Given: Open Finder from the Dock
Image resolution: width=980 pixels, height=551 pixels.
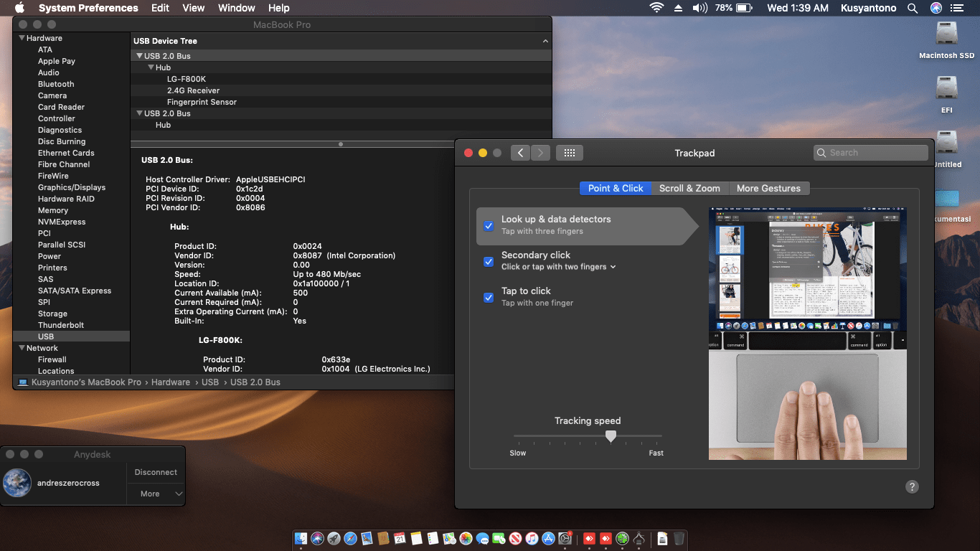Looking at the screenshot, I should point(301,539).
